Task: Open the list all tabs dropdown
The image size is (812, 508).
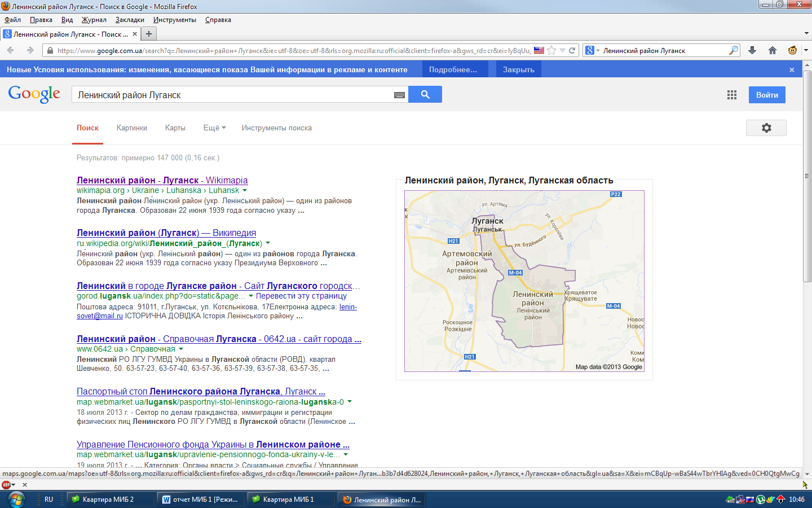Action: tap(806, 34)
